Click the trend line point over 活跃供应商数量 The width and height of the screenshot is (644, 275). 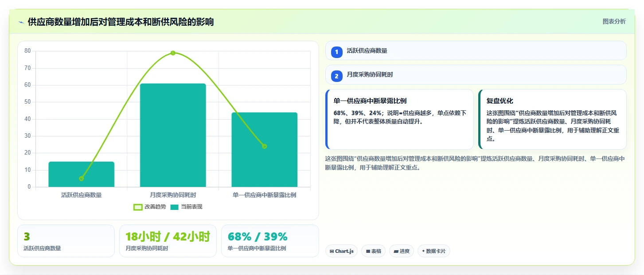82,178
